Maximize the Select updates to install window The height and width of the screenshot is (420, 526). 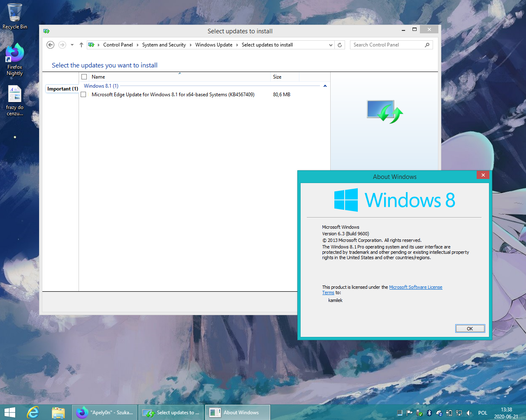(x=415, y=30)
